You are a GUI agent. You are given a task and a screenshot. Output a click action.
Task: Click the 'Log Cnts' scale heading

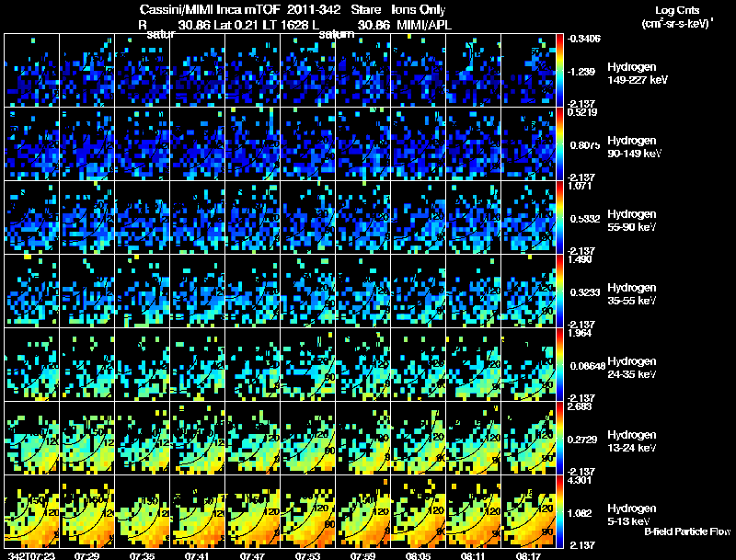tap(677, 10)
